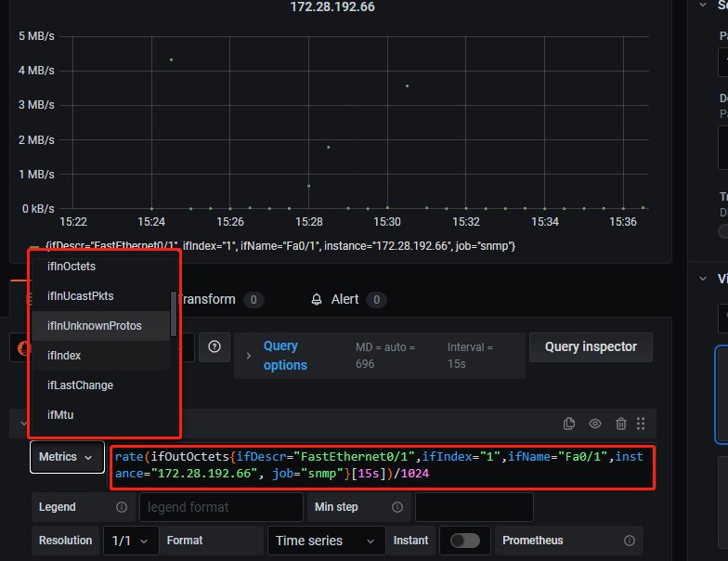
Task: Show the Legend info tooltip icon
Action: [x=122, y=507]
